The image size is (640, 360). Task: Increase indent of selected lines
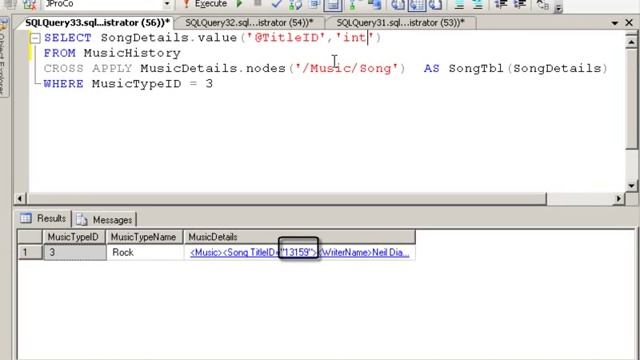[520, 4]
